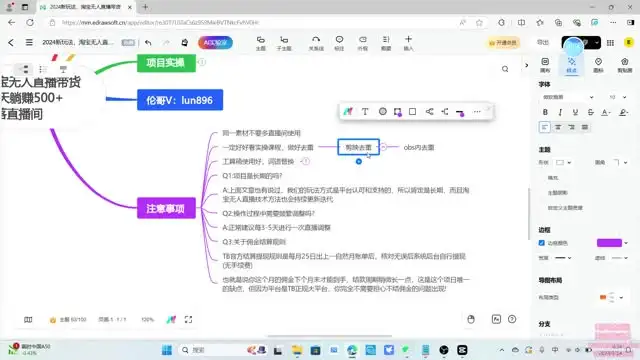
Task: Add a summary (概要)
Action: 386,43
